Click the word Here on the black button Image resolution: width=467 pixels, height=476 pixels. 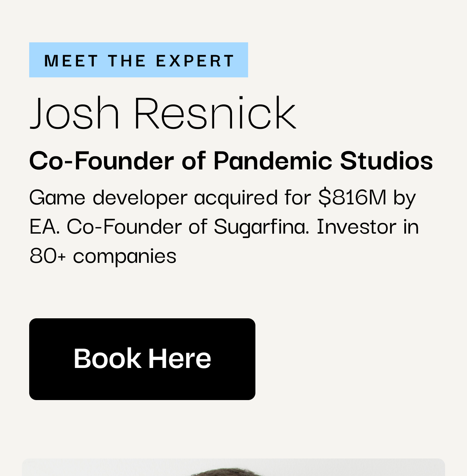tap(180, 358)
